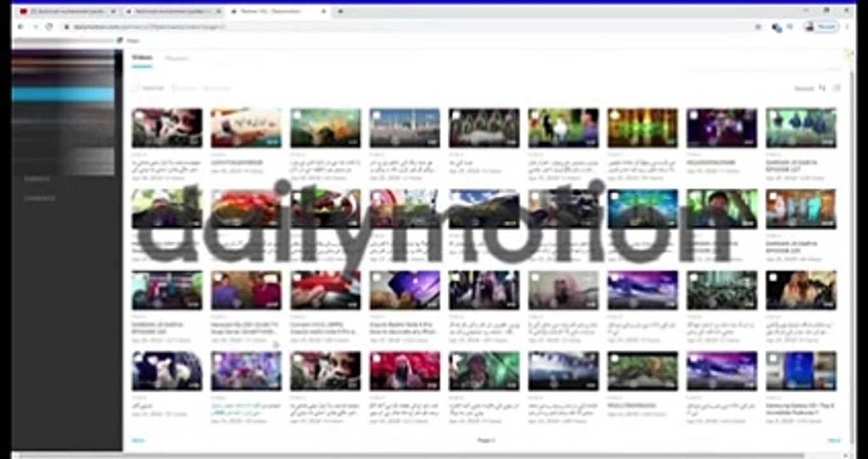Tick checkbox on the blue sky mosque thumbnail
Image resolution: width=868 pixels, height=459 pixels.
(377, 115)
